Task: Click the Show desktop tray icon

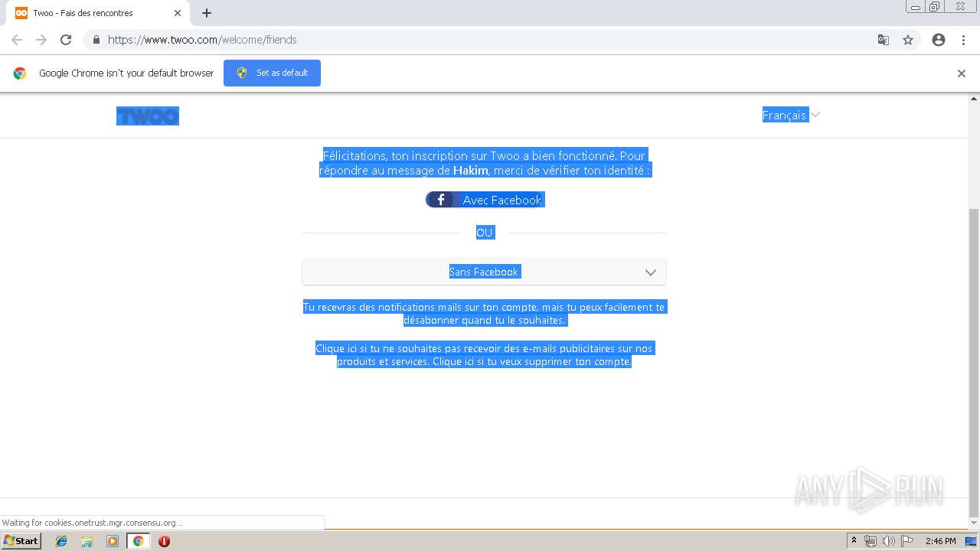Action: click(x=971, y=541)
